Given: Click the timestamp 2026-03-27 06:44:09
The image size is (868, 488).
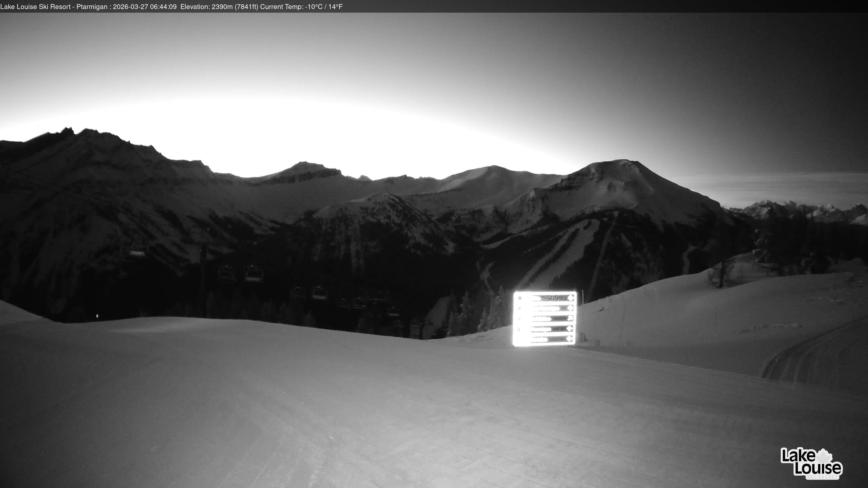Looking at the screenshot, I should (x=145, y=7).
